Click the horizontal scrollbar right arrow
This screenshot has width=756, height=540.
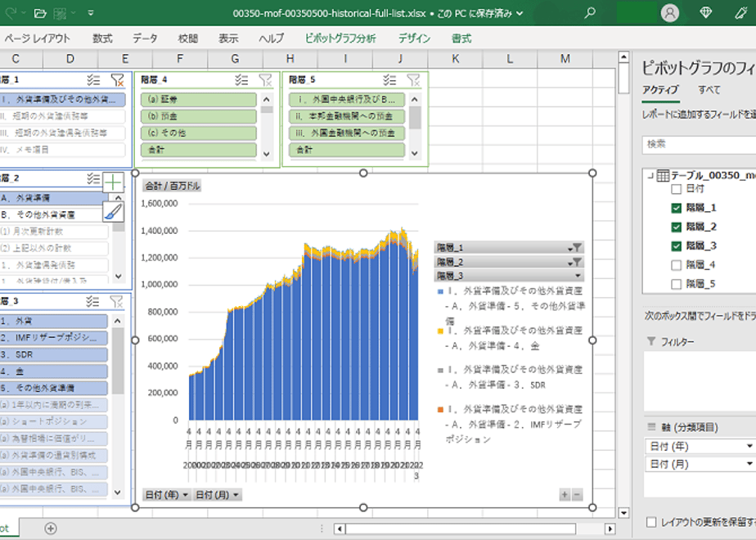(610, 529)
